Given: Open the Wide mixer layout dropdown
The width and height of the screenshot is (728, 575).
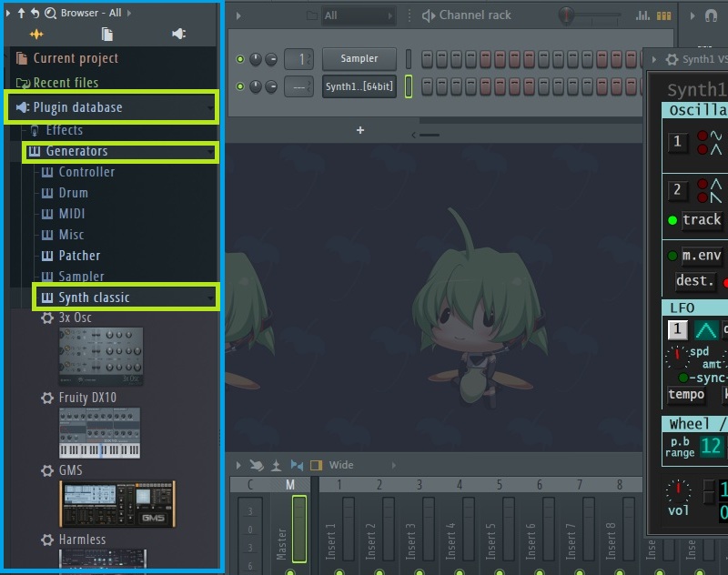Looking at the screenshot, I should click(x=362, y=465).
